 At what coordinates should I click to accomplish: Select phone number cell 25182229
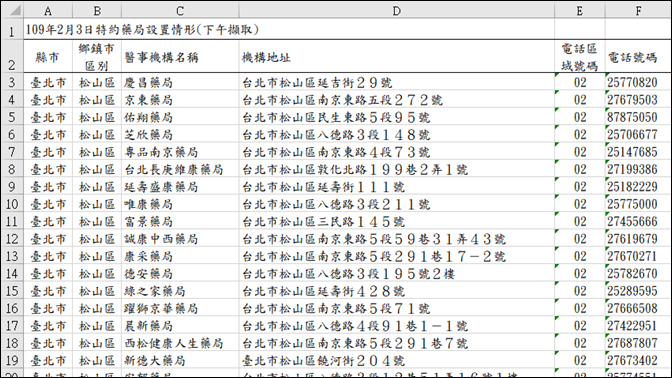coord(638,187)
